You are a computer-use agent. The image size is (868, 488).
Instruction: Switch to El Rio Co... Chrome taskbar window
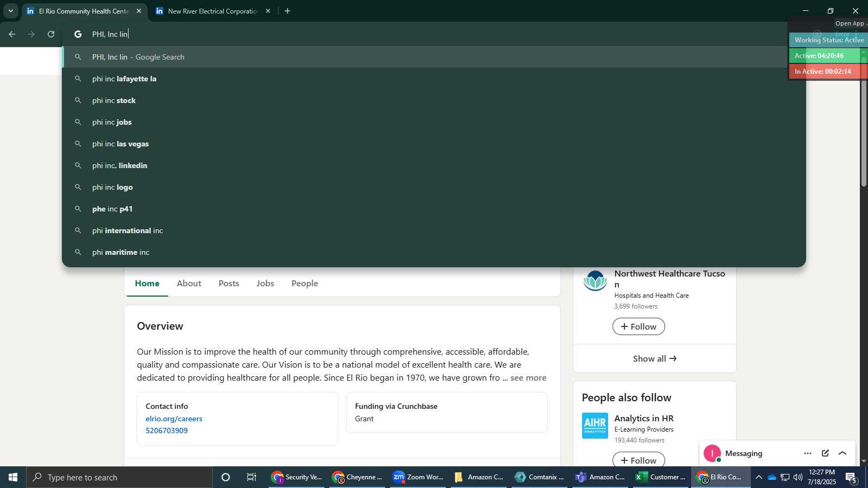[721, 477]
